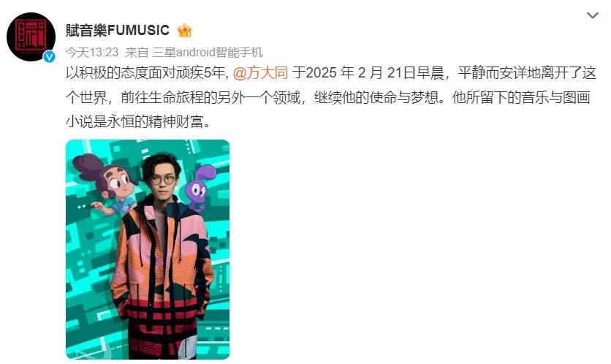Click the 今天13:23 post timestamp
611x364 pixels.
coord(91,52)
